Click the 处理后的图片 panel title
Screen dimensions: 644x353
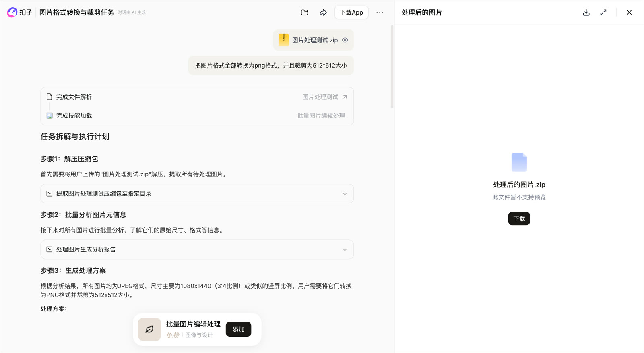point(421,12)
